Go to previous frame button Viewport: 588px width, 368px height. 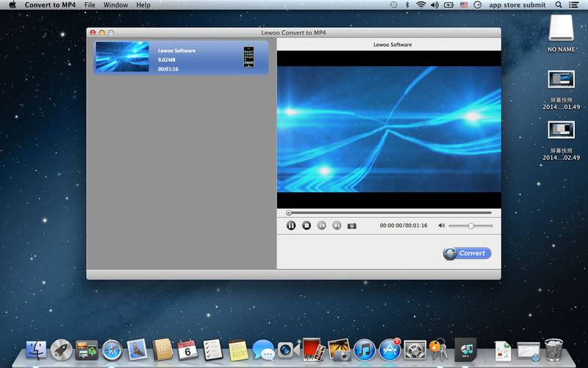(x=321, y=225)
